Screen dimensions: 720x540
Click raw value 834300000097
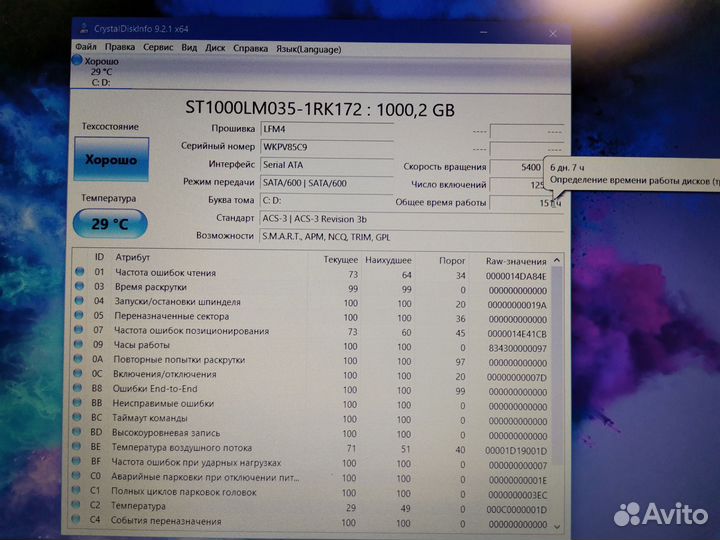click(518, 349)
